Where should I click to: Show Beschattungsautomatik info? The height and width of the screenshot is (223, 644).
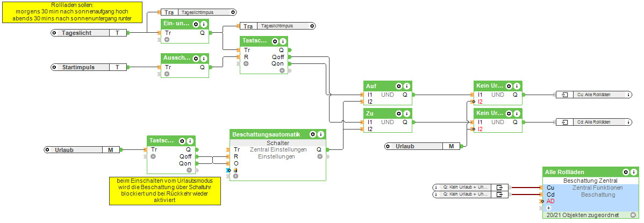point(320,134)
